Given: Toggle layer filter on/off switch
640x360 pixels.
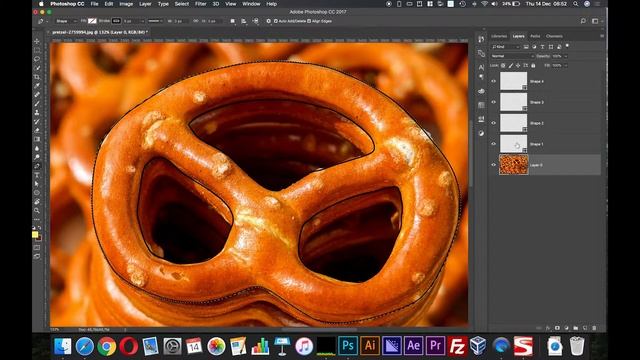Looking at the screenshot, I should [x=567, y=46].
